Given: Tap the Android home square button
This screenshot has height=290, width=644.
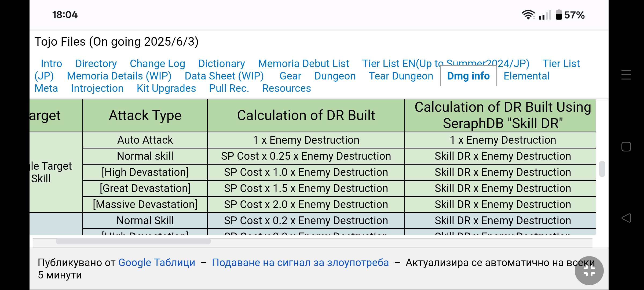Looking at the screenshot, I should click(x=626, y=147).
